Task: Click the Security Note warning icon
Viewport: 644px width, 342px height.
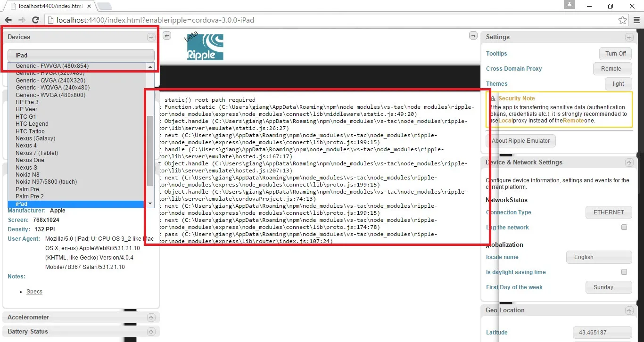Action: click(493, 98)
